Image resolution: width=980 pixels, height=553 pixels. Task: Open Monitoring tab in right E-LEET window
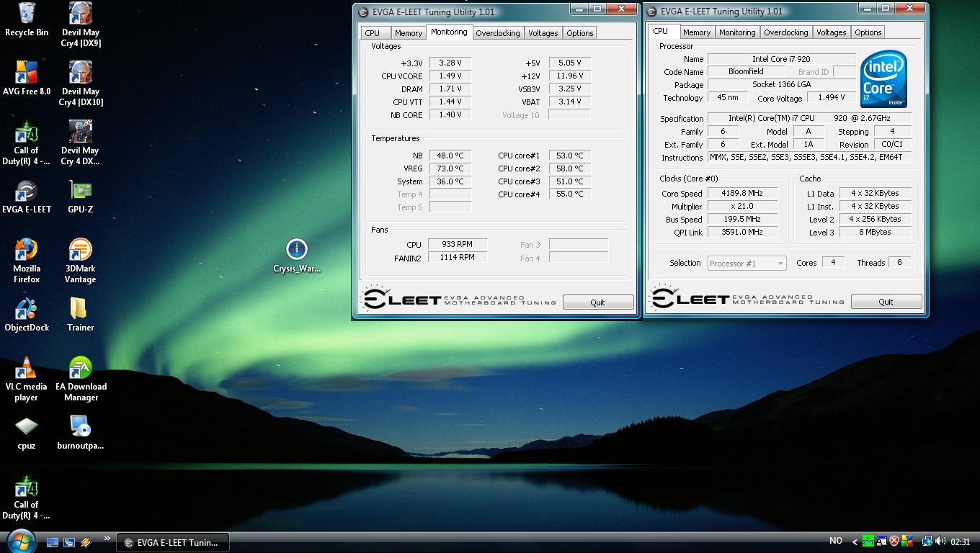pos(737,32)
